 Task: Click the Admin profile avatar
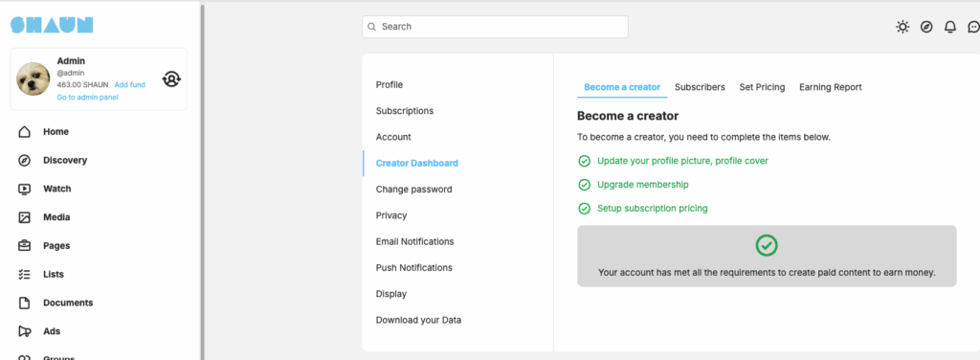tap(33, 79)
